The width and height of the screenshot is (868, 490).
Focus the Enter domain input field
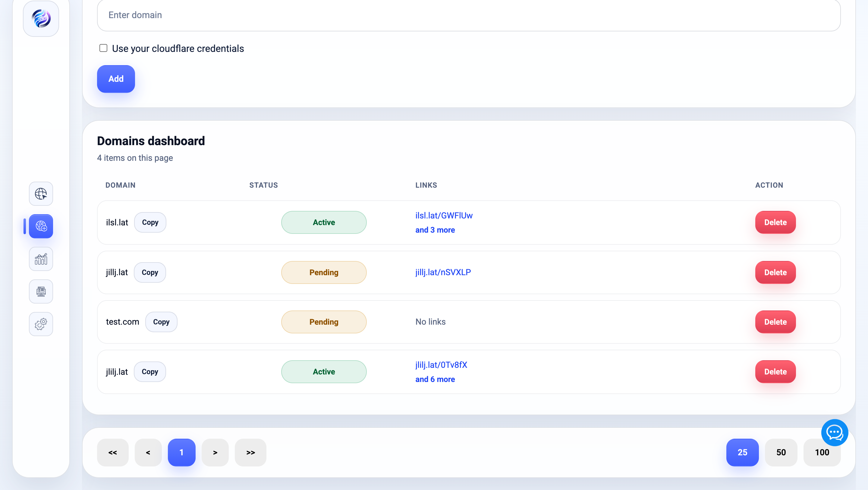click(x=468, y=15)
